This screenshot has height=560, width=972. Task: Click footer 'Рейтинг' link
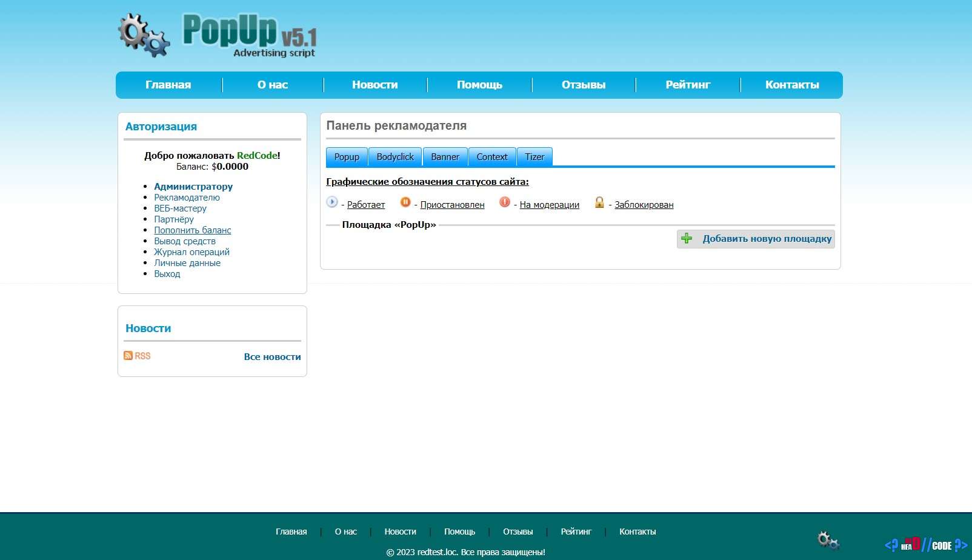point(576,532)
